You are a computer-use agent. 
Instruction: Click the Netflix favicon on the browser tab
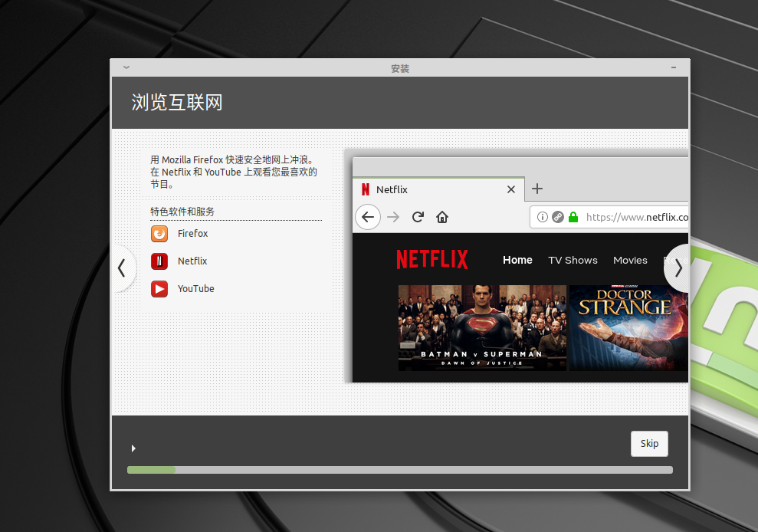(x=366, y=189)
